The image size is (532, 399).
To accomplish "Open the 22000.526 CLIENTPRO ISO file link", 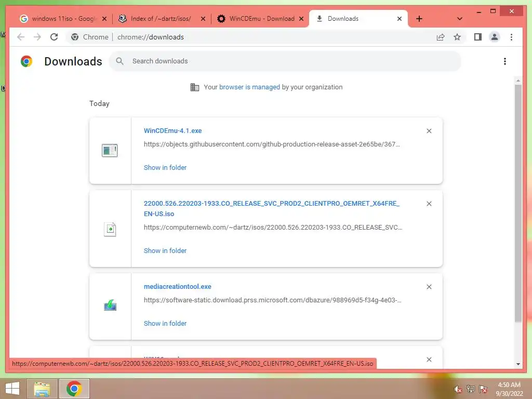I will pyautogui.click(x=271, y=208).
